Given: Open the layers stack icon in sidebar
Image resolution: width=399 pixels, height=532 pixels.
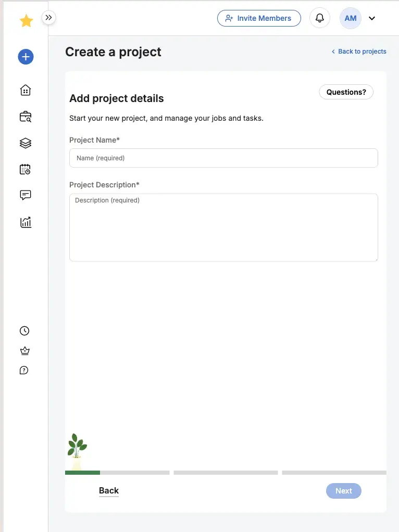Looking at the screenshot, I should coord(25,143).
